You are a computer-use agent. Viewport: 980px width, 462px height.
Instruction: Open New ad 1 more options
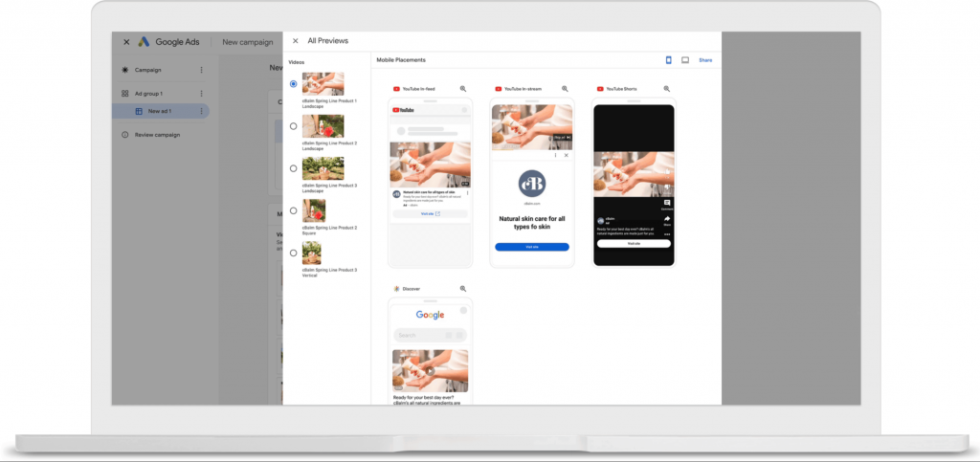(x=201, y=111)
